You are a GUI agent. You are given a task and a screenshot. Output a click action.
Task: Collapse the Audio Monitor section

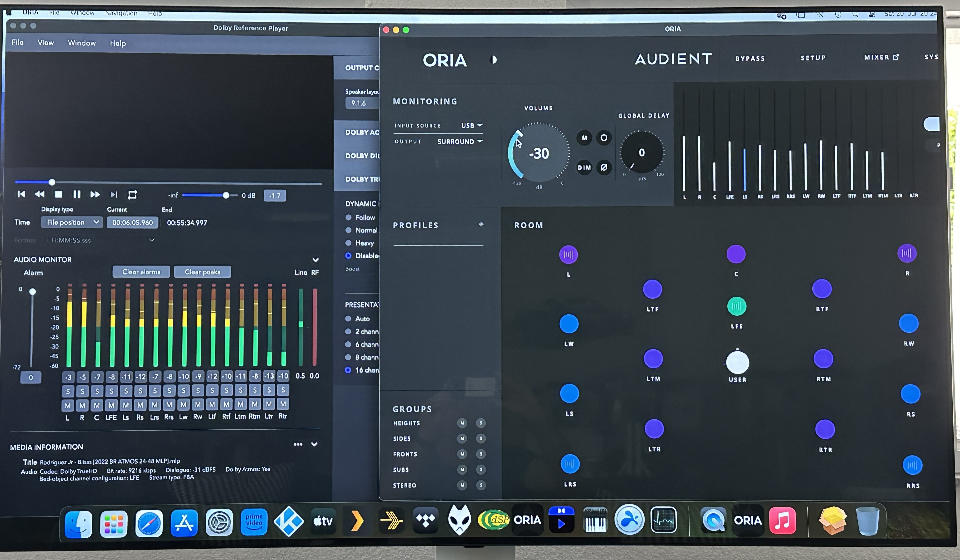click(x=315, y=260)
